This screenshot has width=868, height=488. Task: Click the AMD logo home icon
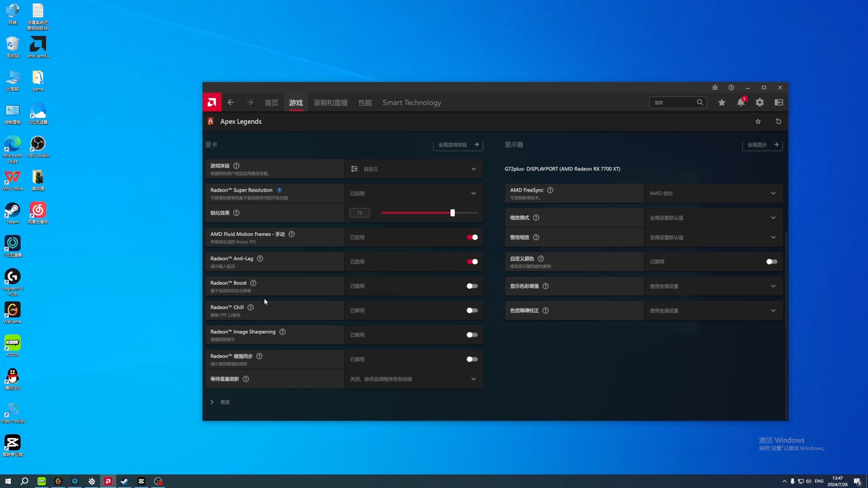tap(212, 103)
